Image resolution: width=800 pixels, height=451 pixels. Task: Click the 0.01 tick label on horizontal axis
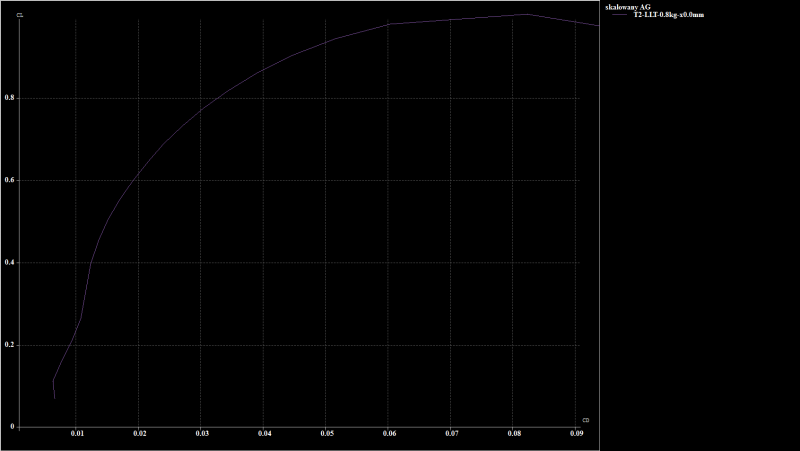click(77, 434)
